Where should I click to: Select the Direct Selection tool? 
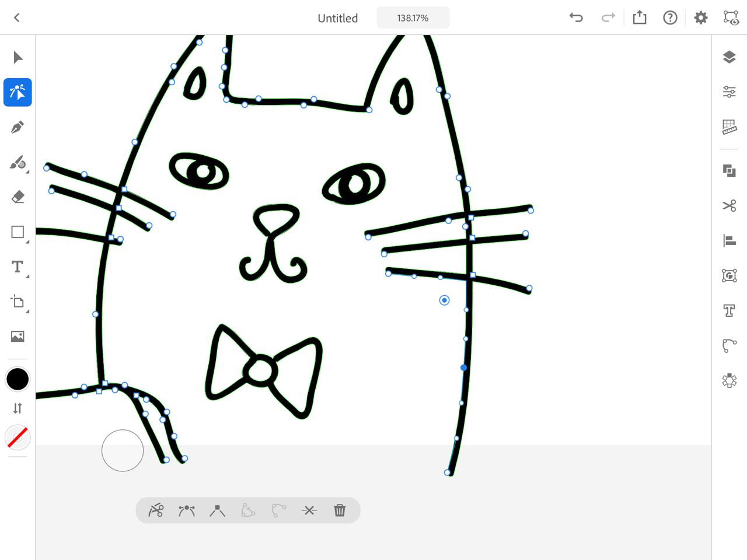pos(18,92)
